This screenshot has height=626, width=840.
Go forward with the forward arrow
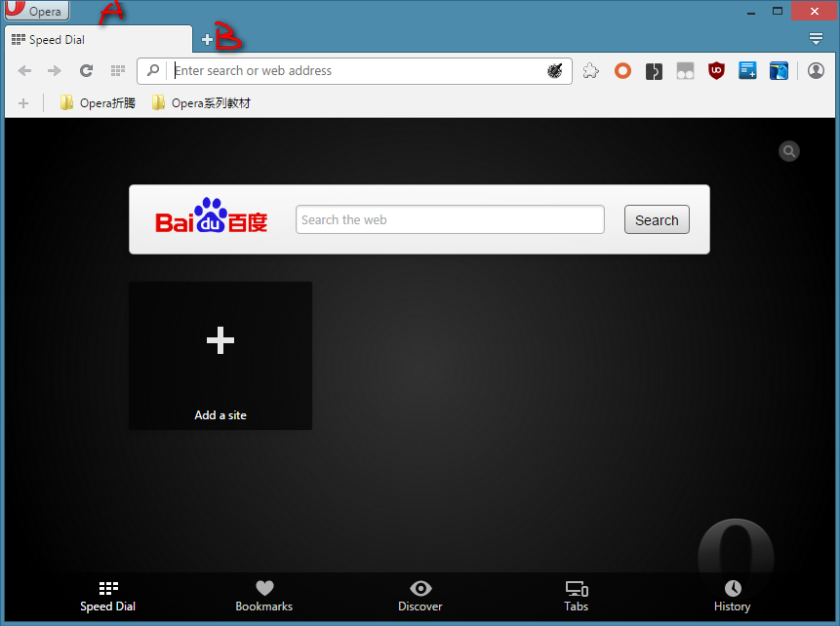(x=54, y=70)
